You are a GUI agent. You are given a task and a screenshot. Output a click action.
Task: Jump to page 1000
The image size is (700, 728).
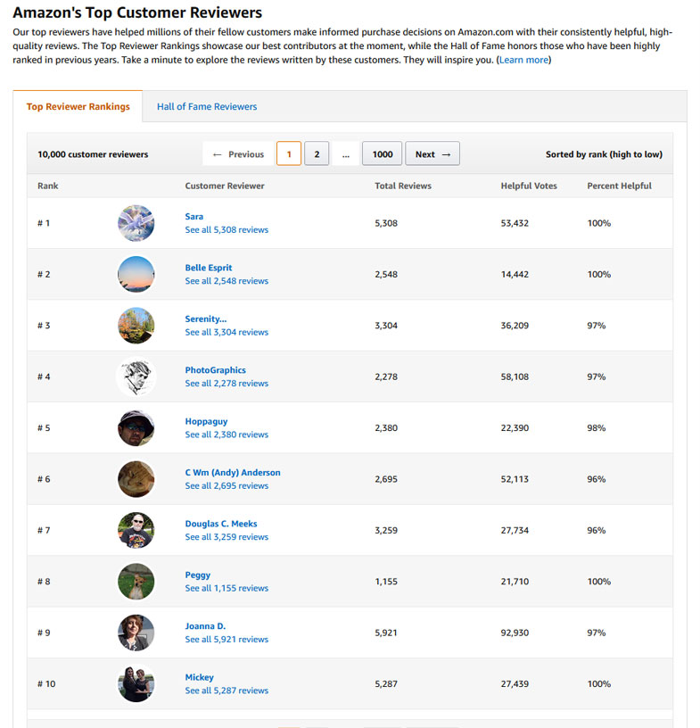(x=383, y=154)
